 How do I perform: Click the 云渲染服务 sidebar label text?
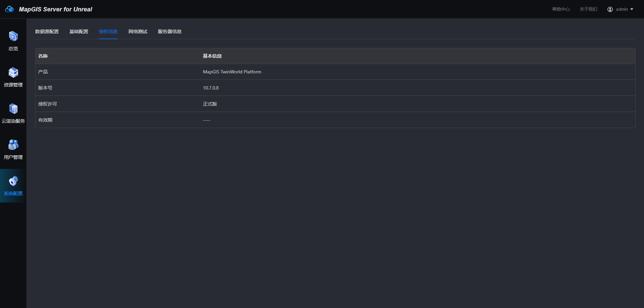coord(13,121)
